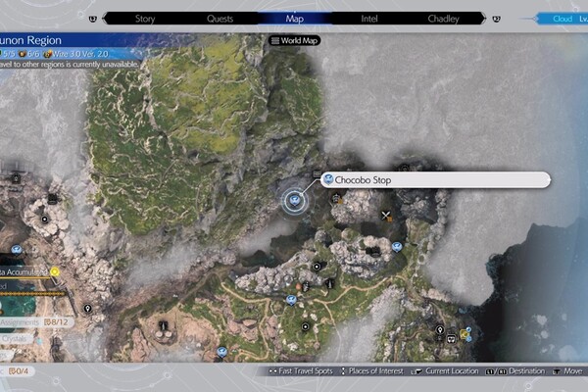Select the crossed swords combat marker
This screenshot has height=392, width=588.
click(x=386, y=216)
